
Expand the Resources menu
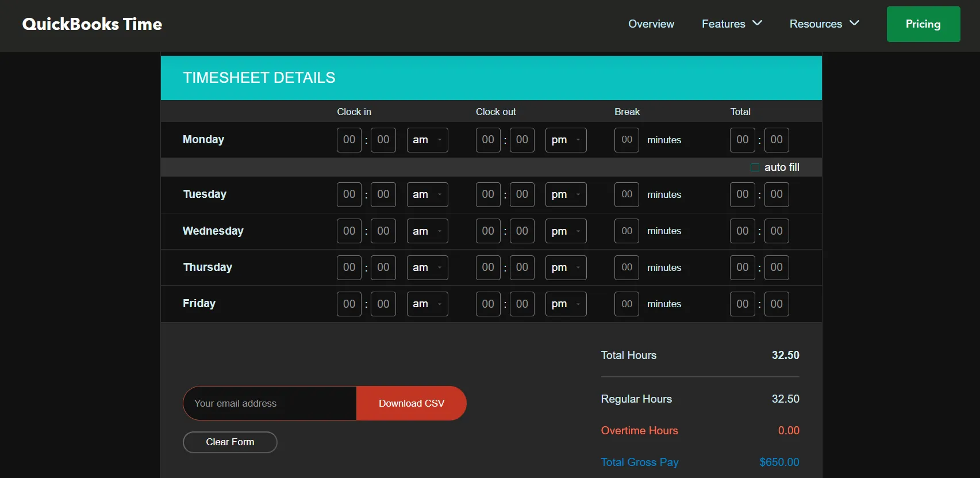pyautogui.click(x=824, y=24)
